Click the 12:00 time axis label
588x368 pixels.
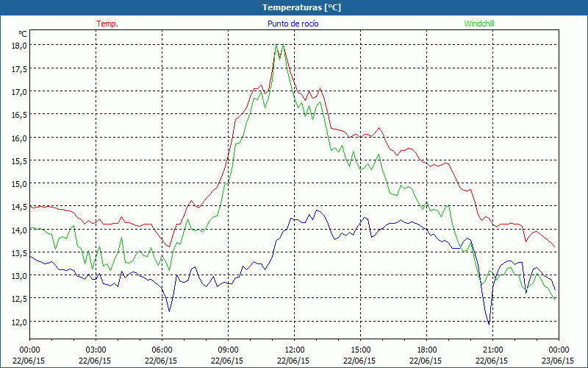295,350
